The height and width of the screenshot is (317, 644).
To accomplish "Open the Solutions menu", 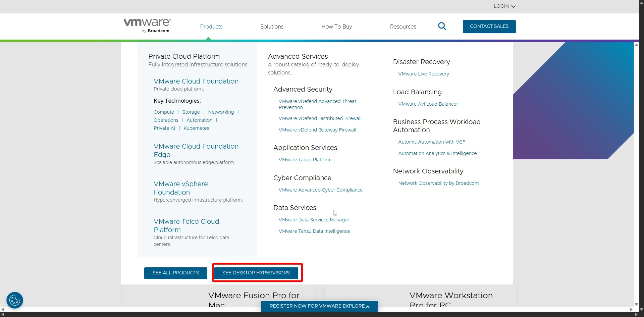I will (272, 27).
